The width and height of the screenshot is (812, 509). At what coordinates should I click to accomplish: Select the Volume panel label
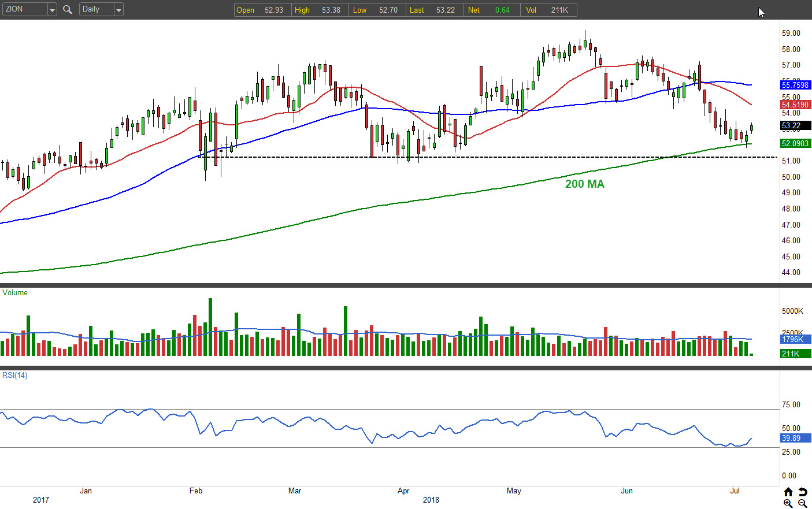(15, 292)
